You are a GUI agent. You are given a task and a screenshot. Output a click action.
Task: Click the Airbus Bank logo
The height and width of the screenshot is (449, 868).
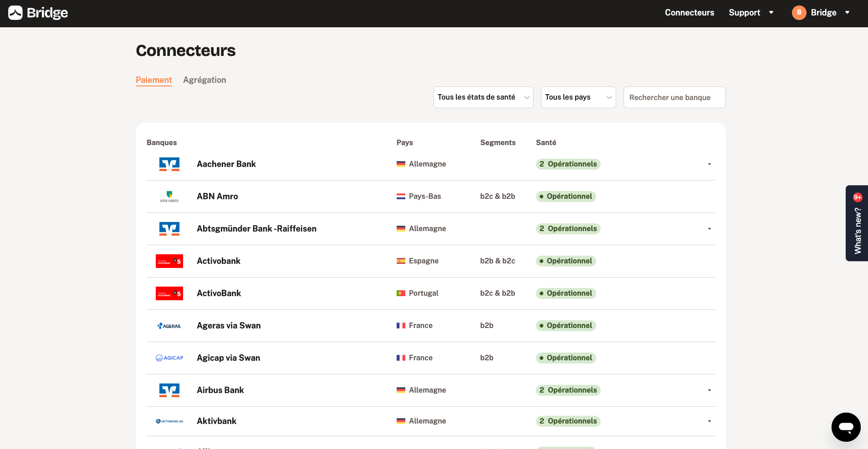pyautogui.click(x=169, y=390)
